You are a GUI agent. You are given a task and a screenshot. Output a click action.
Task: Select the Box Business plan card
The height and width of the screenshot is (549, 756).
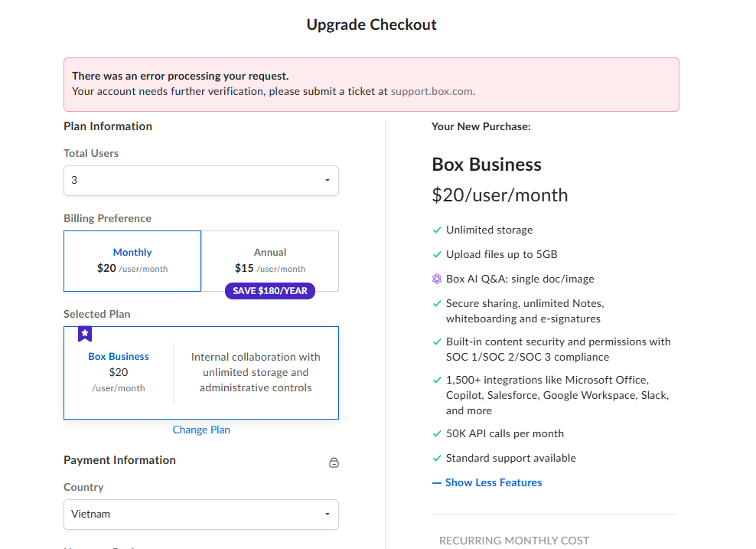[x=200, y=373]
